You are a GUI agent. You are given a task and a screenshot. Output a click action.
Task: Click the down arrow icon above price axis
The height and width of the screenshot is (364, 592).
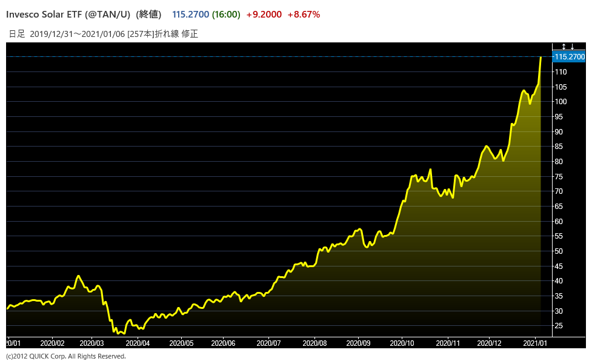572,47
